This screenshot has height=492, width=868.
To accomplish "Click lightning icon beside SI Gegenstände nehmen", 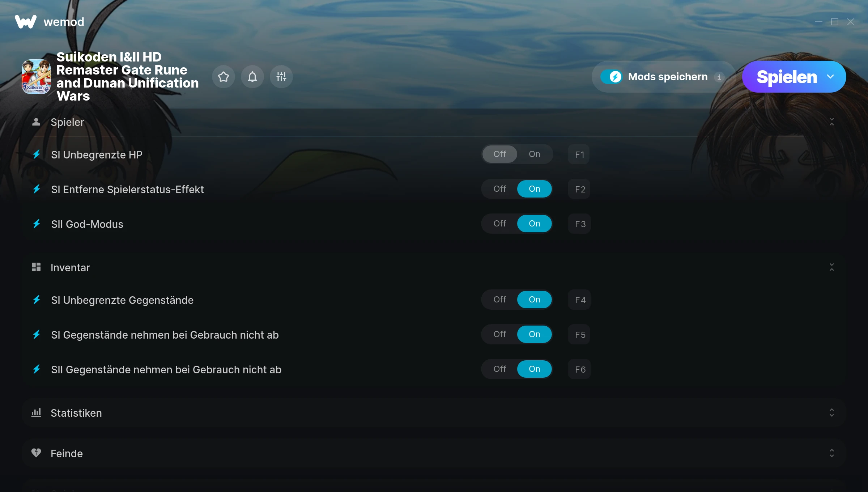I will 37,335.
